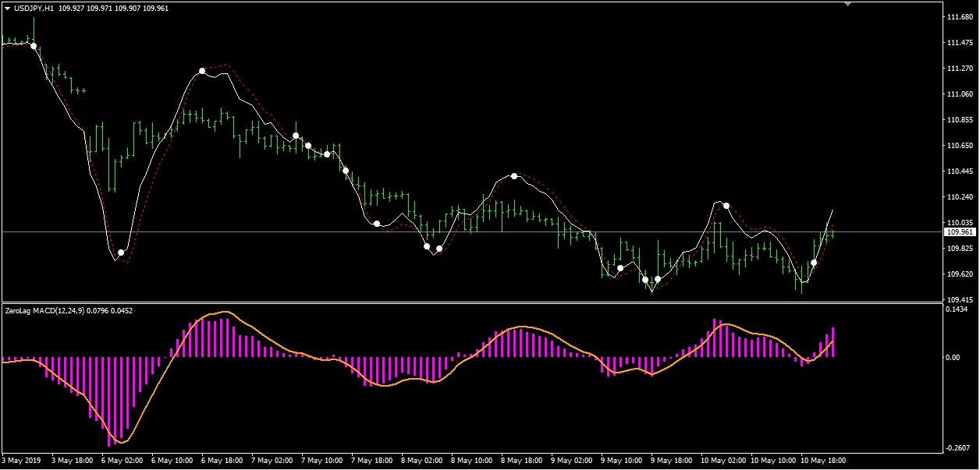Click the 9 May 02:00 time label
The height and width of the screenshot is (470, 980).
click(x=571, y=461)
